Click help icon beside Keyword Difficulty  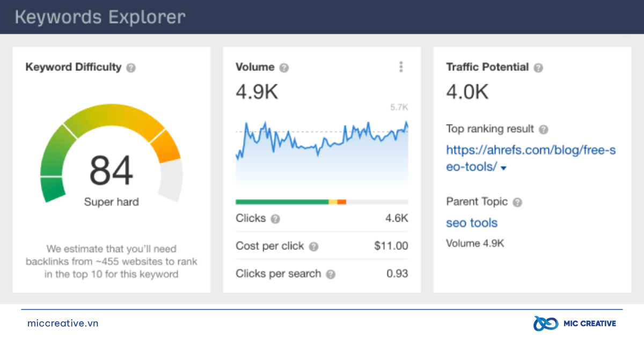point(131,68)
